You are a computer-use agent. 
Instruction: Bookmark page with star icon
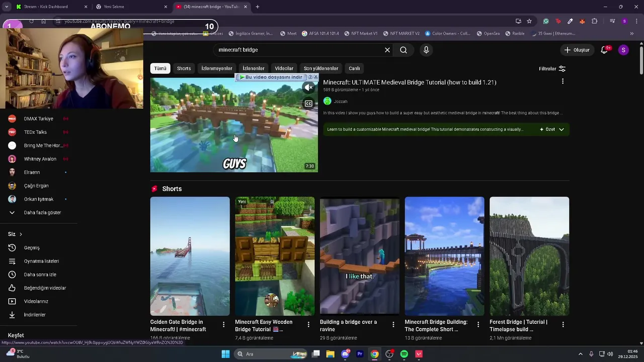coord(529,21)
